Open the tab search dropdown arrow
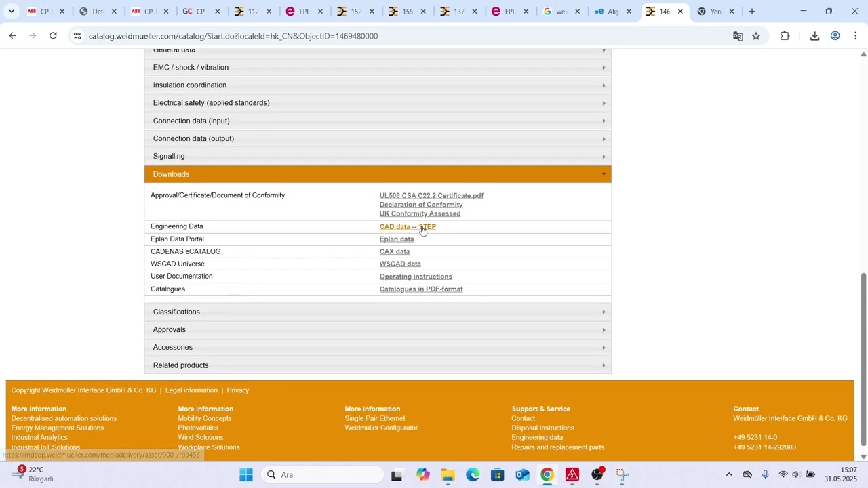The width and height of the screenshot is (868, 488). tap(12, 12)
